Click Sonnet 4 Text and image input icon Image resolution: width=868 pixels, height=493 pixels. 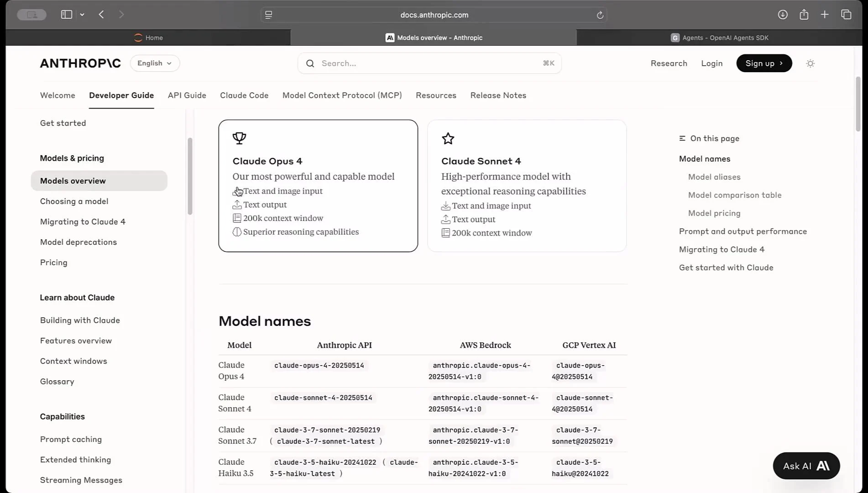point(446,206)
